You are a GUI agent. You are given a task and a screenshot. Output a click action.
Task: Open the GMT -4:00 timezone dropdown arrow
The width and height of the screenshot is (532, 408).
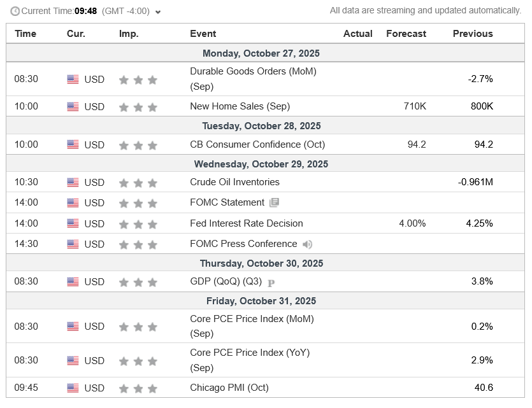158,12
